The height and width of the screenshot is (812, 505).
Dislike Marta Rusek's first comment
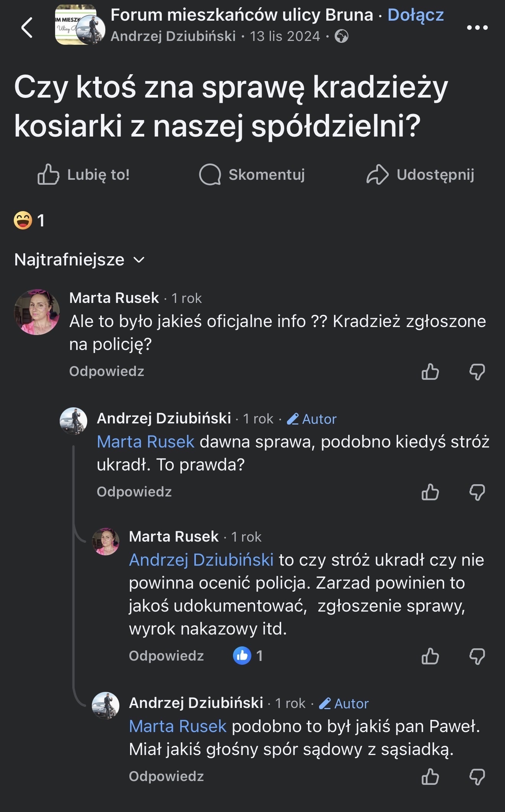point(477,371)
